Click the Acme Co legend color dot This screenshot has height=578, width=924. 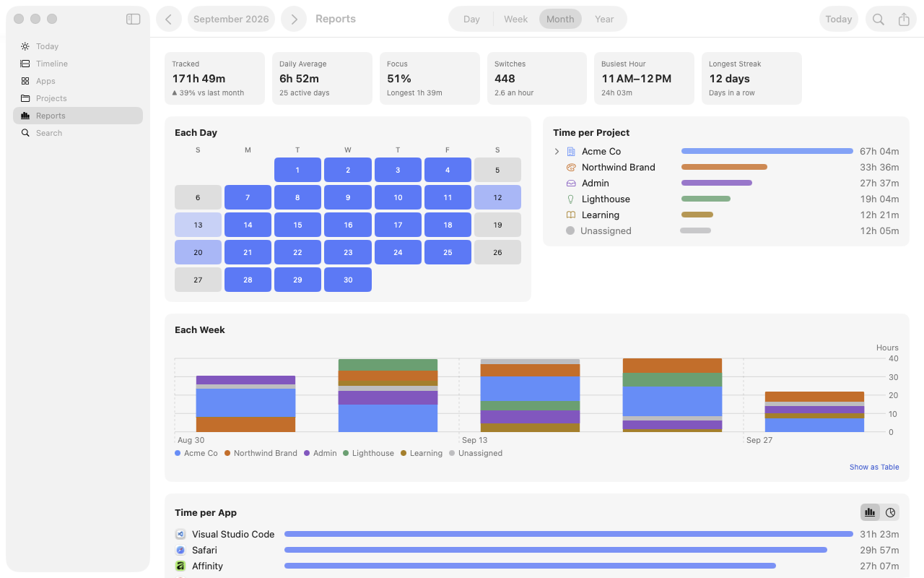178,454
